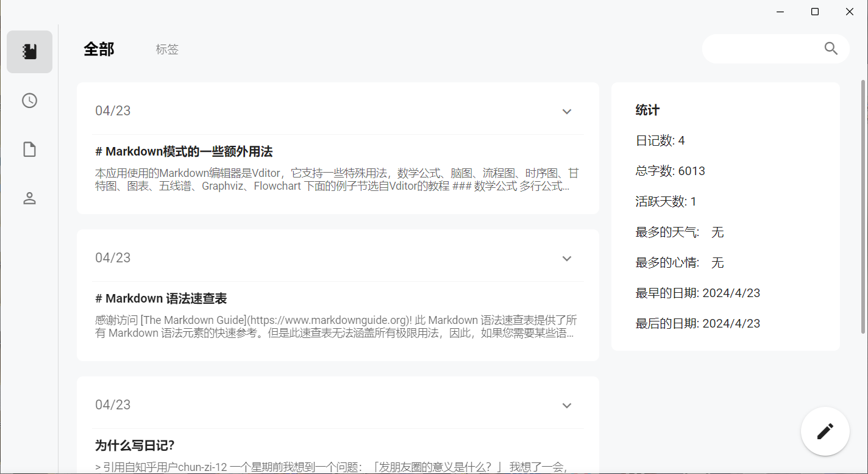Start a new diary with the pencil button

pyautogui.click(x=825, y=431)
